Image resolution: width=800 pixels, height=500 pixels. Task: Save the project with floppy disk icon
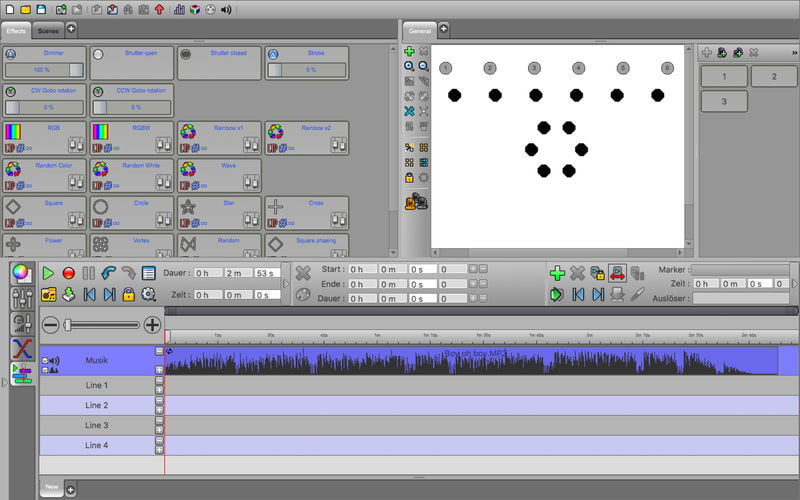(41, 9)
